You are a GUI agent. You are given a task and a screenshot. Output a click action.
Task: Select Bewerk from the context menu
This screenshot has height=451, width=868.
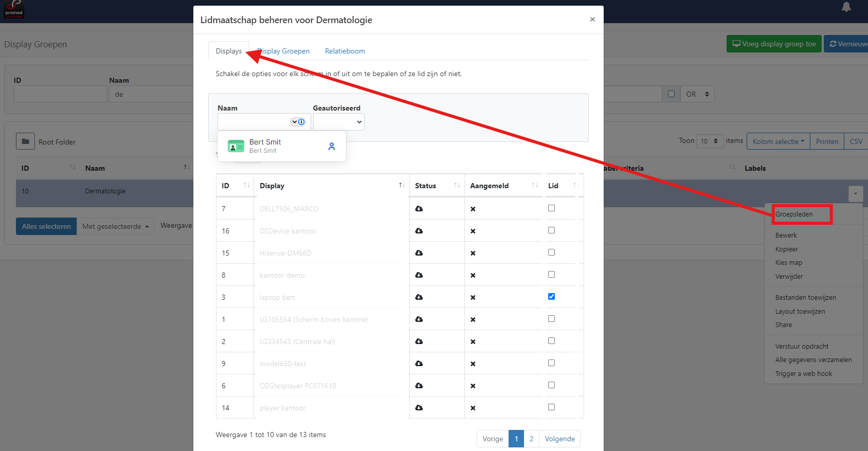point(786,236)
